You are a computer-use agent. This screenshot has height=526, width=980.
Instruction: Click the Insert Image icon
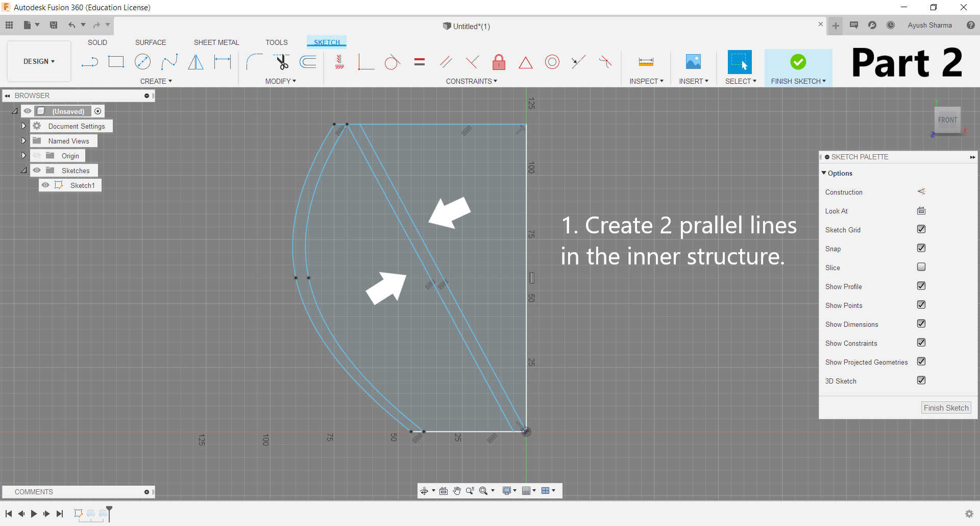tap(693, 62)
